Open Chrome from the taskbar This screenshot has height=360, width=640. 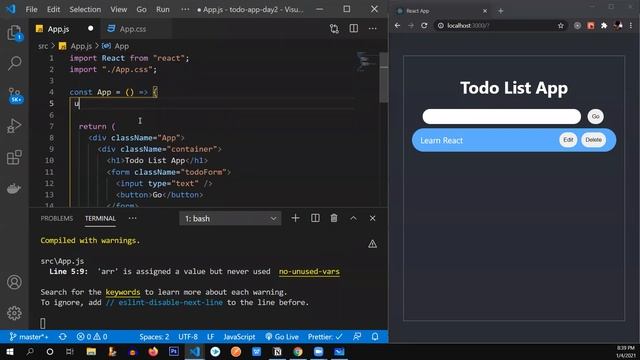(x=298, y=351)
